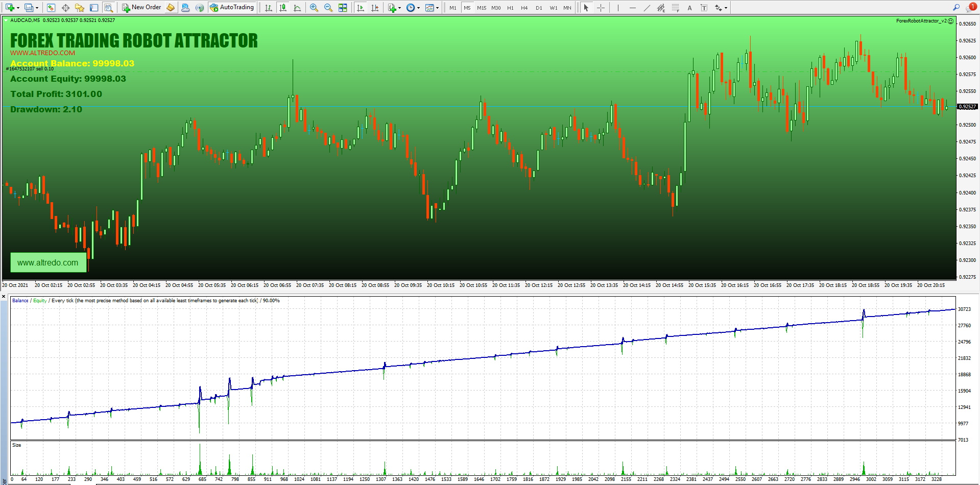Select the H1 timeframe

(x=510, y=8)
